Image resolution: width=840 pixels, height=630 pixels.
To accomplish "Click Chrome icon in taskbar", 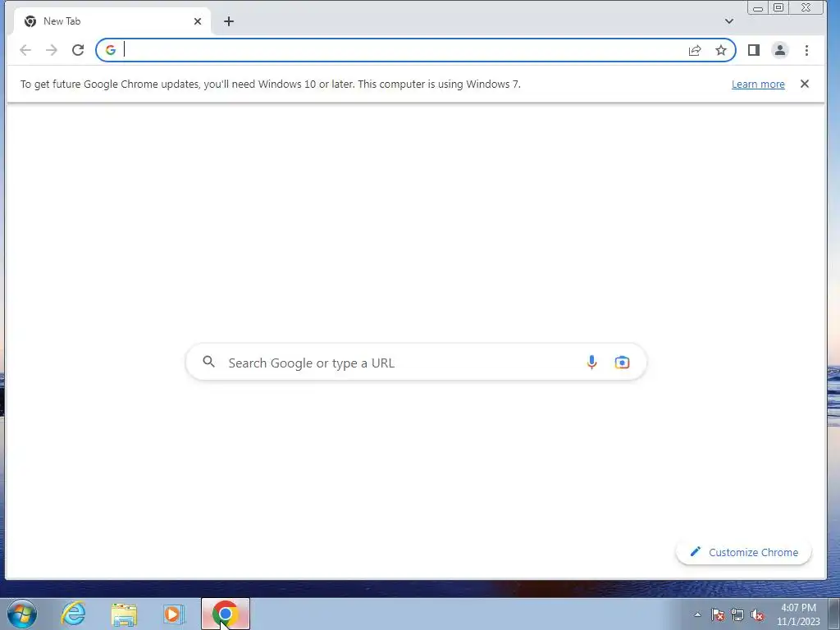I will [x=226, y=614].
